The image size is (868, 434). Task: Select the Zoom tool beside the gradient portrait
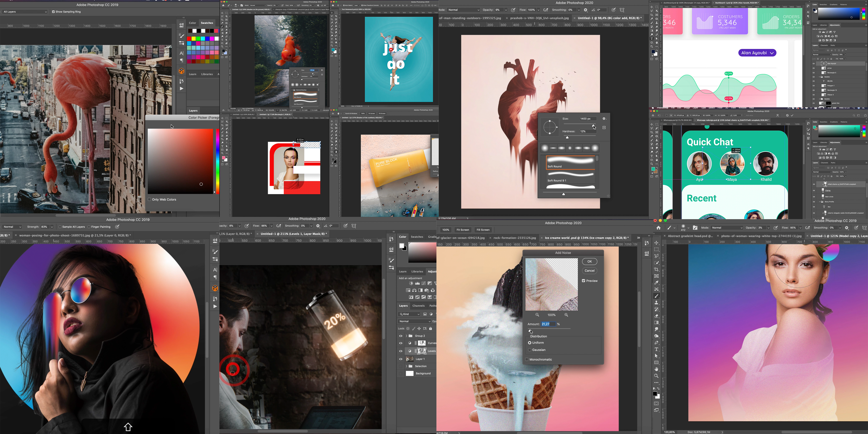click(x=656, y=376)
